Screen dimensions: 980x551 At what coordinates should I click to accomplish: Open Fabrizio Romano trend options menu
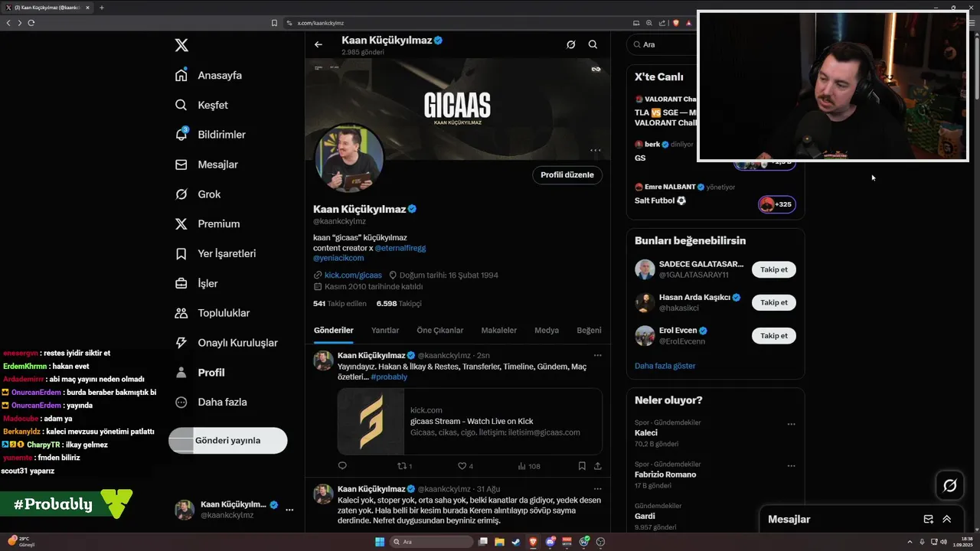tap(791, 466)
